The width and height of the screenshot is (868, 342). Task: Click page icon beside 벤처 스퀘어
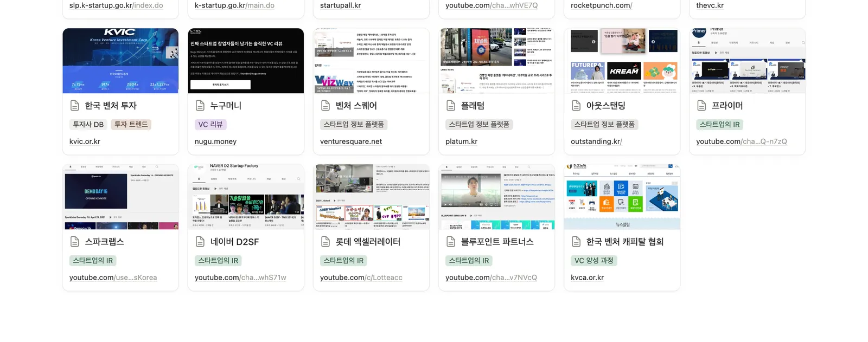325,106
